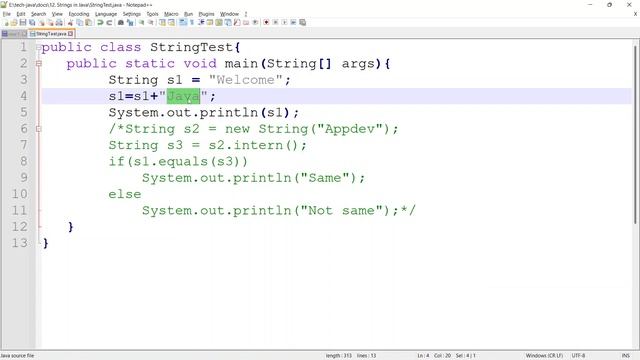Viewport: 640px width, 360px height.
Task: Open the Plugins menu
Action: 206,14
